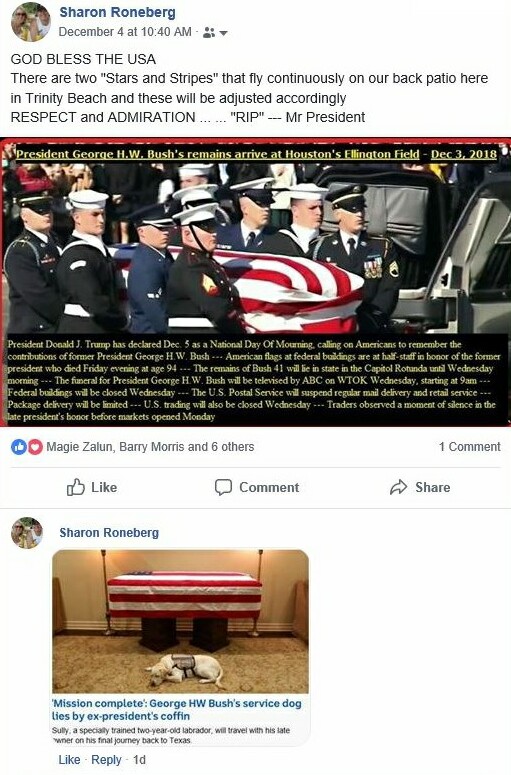The height and width of the screenshot is (775, 511).
Task: Open commenter Sharon Roneberg's avatar
Action: [27, 533]
